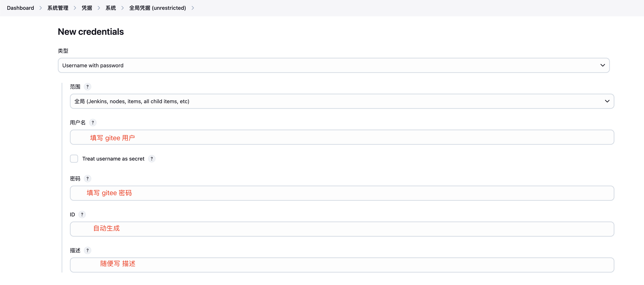Open the 类型 credential type dropdown
Viewport: 644px width, 285px height.
point(334,65)
